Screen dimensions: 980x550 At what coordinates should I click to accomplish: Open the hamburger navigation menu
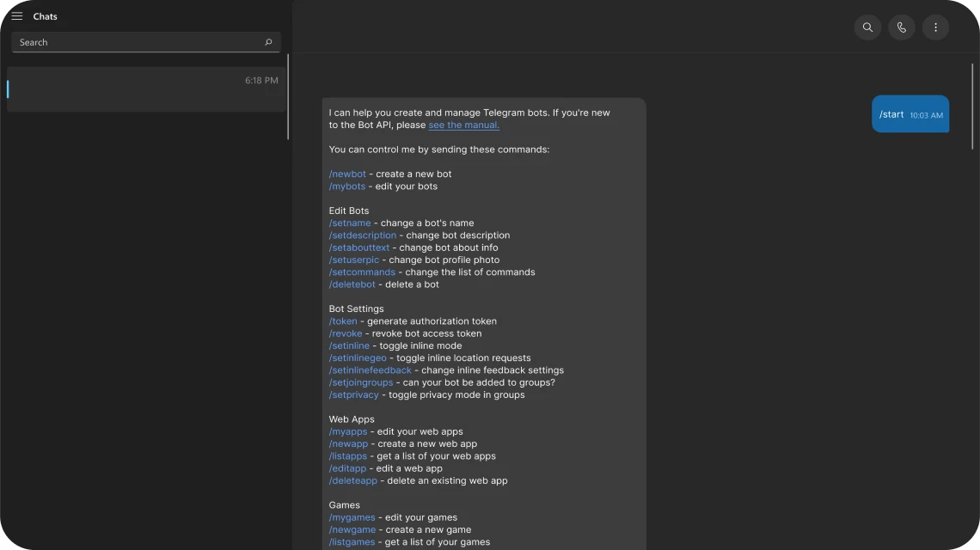(x=16, y=16)
